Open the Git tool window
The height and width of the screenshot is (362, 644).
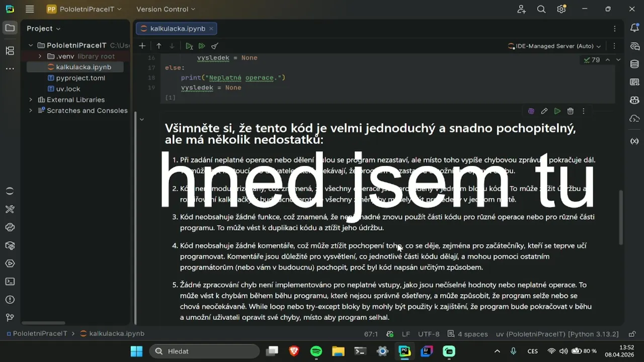[x=10, y=318]
